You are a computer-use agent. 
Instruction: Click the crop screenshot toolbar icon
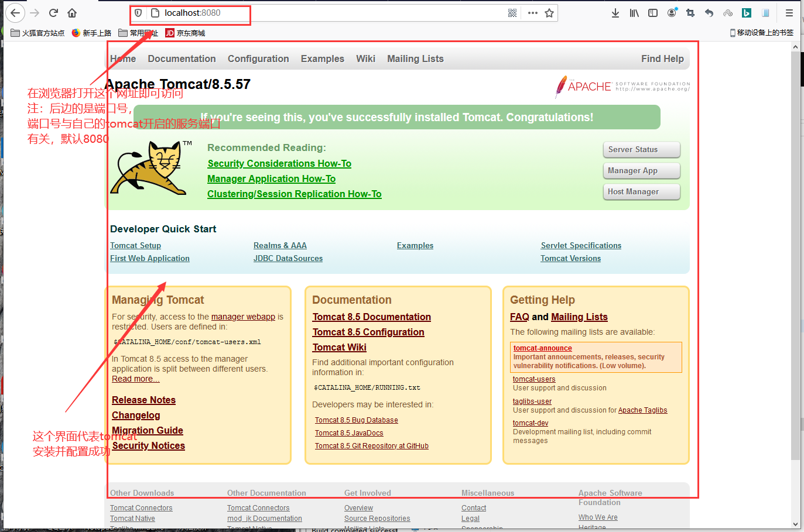coord(690,12)
